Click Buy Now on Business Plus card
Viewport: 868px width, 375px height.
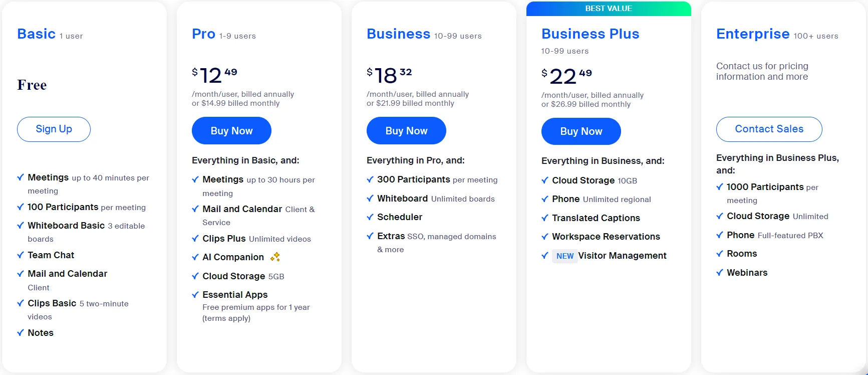pyautogui.click(x=581, y=131)
